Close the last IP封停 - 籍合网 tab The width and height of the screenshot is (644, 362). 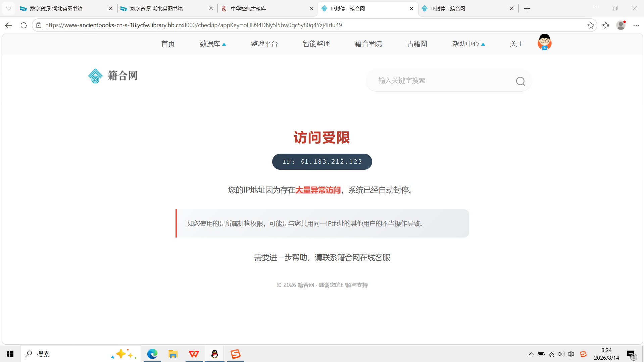coord(512,9)
